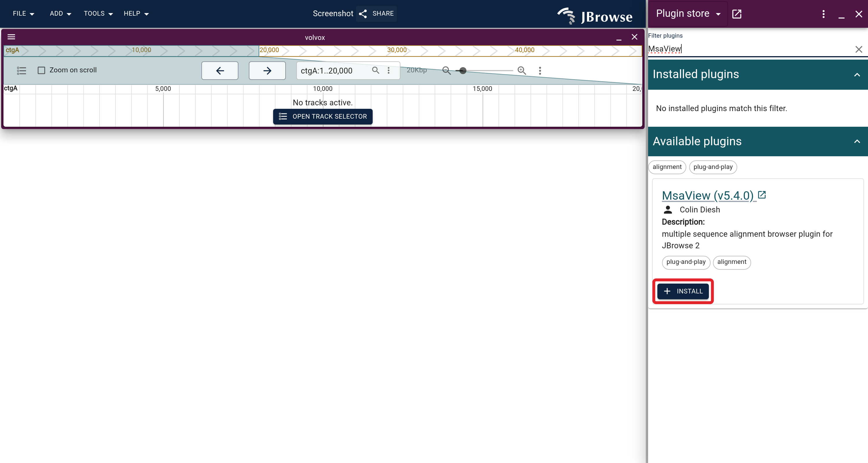The image size is (868, 463).
Task: Collapse the Installed plugins section
Action: (x=857, y=74)
